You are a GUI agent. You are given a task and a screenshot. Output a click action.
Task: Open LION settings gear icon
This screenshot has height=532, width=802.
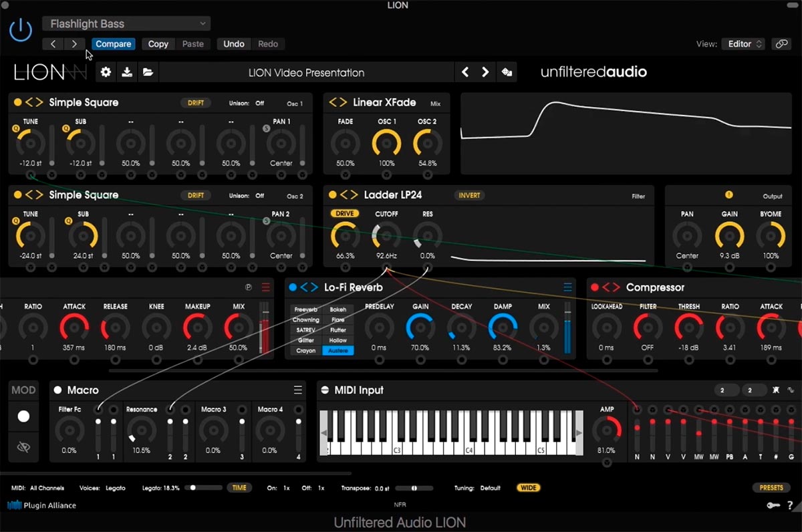[x=106, y=72]
